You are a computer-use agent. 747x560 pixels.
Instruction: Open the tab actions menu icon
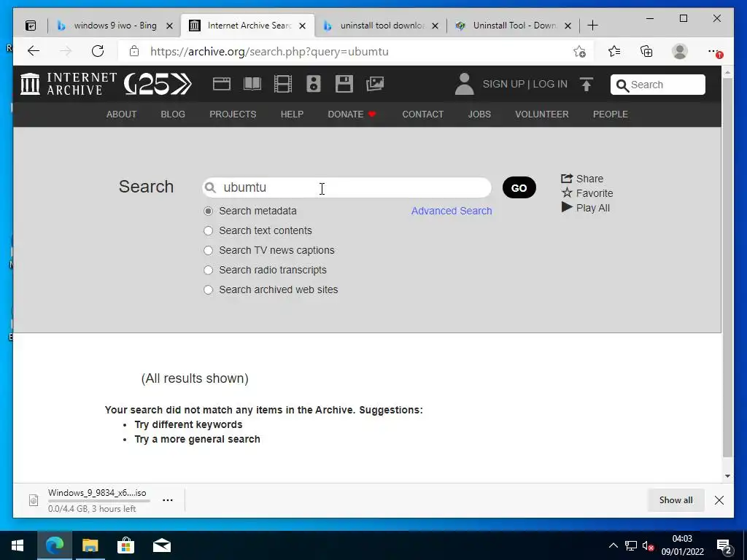[x=31, y=26]
